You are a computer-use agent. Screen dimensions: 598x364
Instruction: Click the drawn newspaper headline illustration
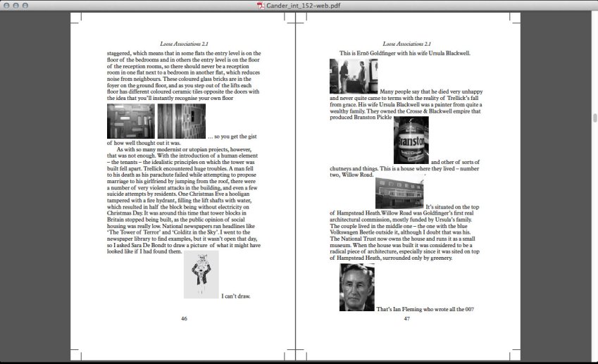[x=201, y=275]
